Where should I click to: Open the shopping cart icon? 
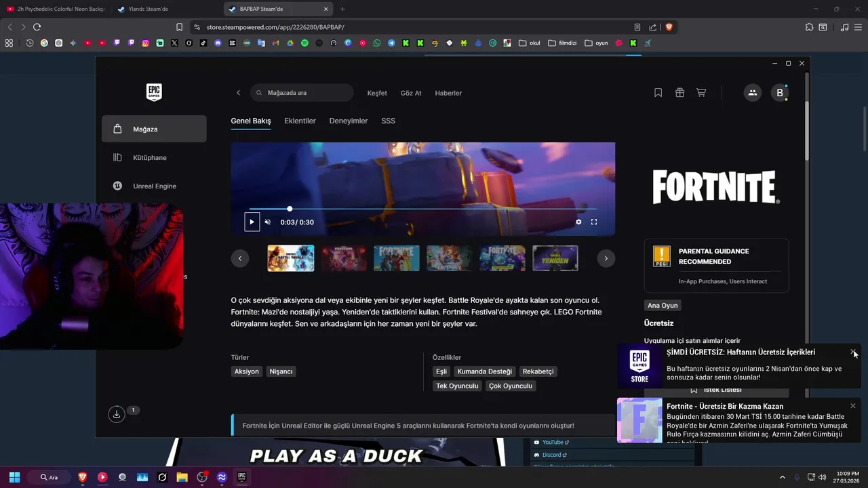click(701, 93)
